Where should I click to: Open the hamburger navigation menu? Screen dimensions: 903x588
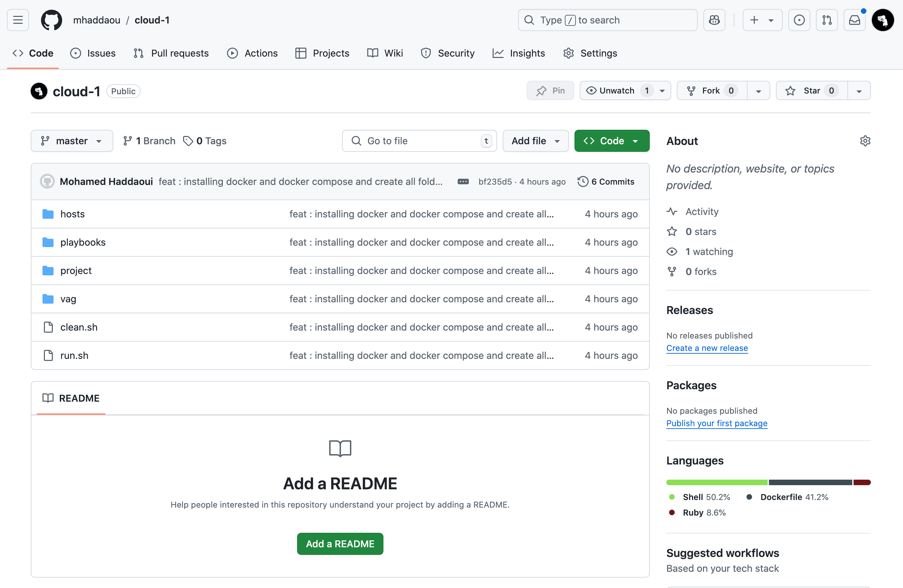click(x=18, y=20)
